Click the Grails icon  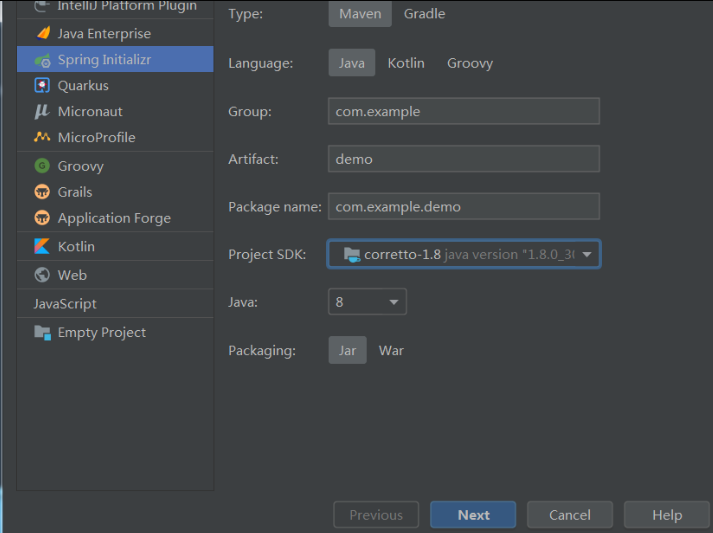(x=42, y=192)
